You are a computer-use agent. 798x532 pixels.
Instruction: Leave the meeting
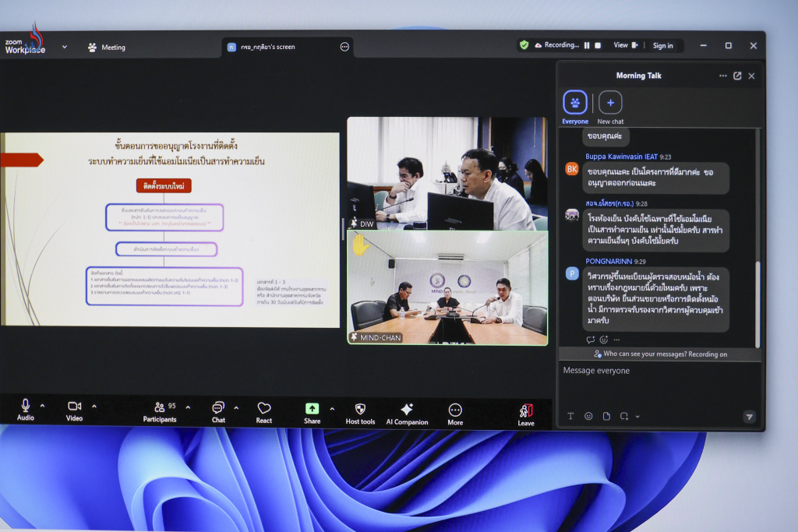pos(526,414)
